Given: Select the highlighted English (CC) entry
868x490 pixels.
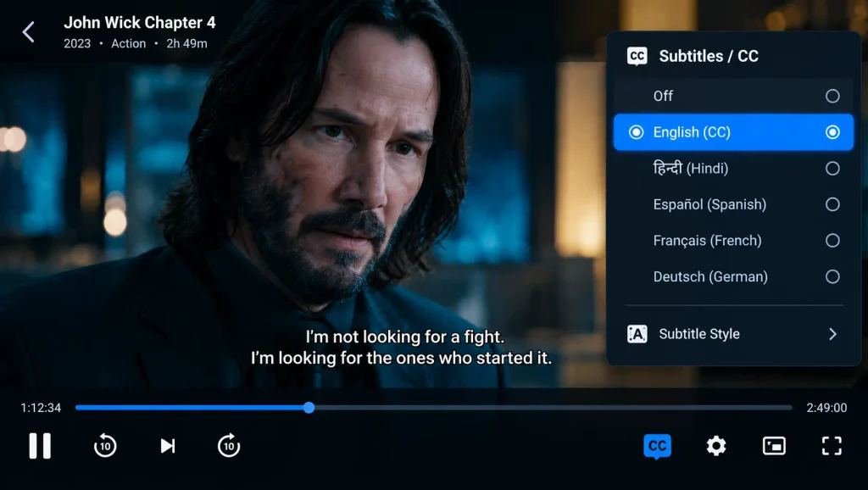Looking at the screenshot, I should click(x=733, y=132).
